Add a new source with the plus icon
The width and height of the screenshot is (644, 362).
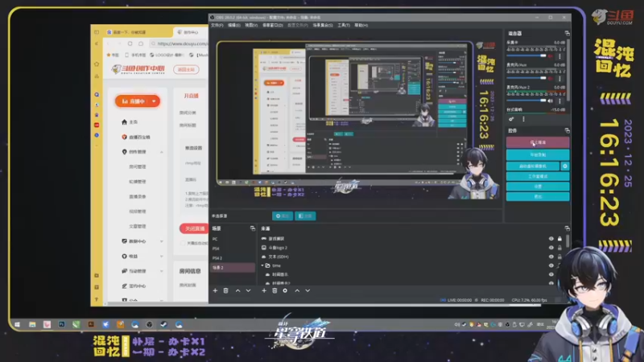(264, 290)
